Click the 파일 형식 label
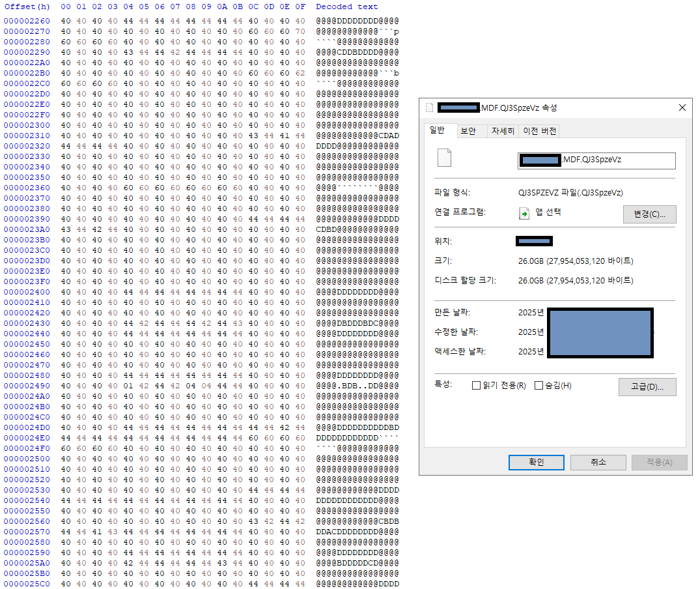Image resolution: width=700 pixels, height=589 pixels. pyautogui.click(x=452, y=192)
